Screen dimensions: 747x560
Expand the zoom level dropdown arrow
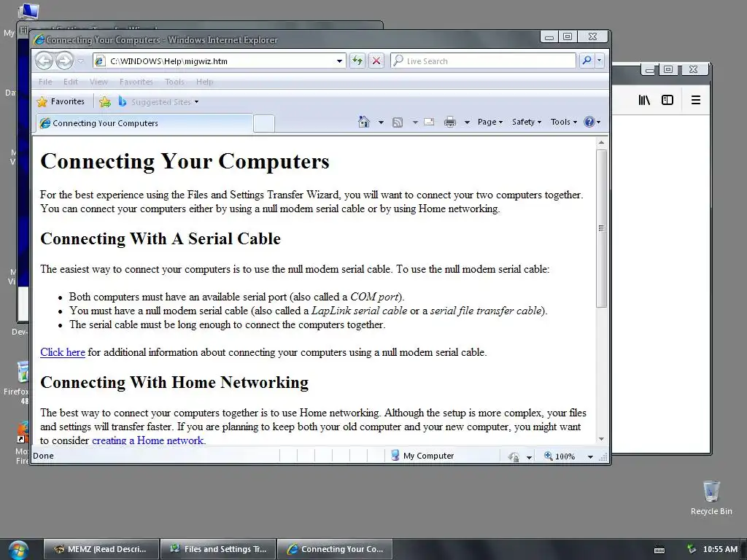tap(590, 456)
